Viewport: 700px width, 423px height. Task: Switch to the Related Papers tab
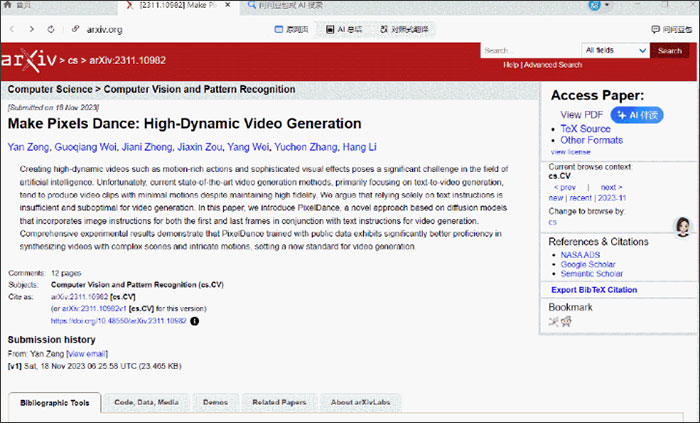coord(279,402)
